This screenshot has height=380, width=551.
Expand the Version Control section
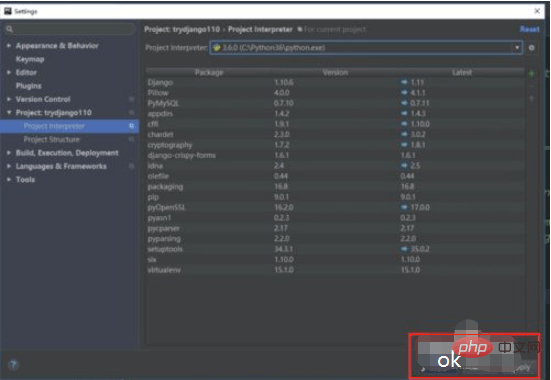[x=9, y=99]
